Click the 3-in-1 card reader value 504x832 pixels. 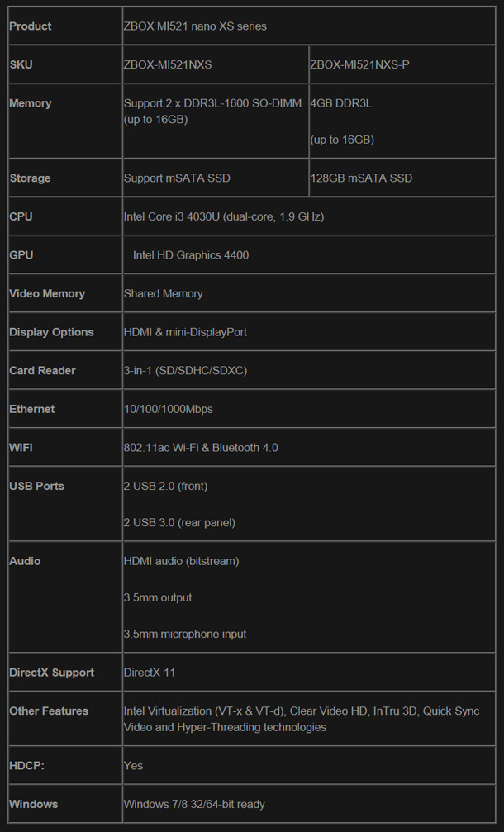tap(185, 370)
